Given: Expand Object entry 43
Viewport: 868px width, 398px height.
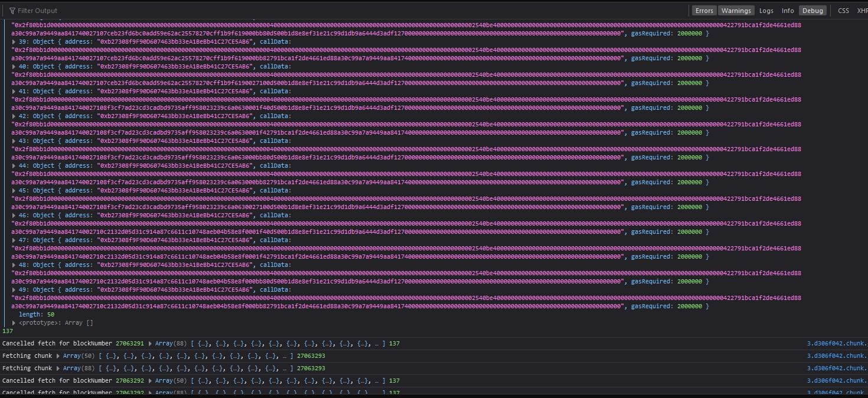Looking at the screenshot, I should [15, 141].
